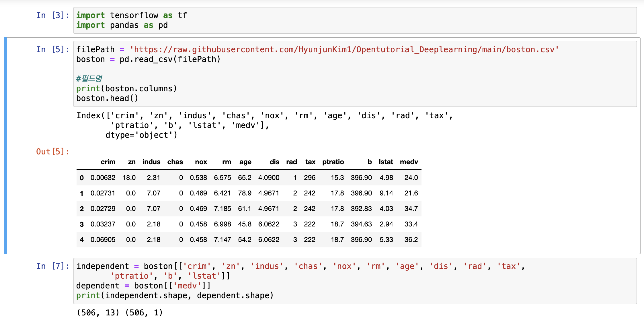The width and height of the screenshot is (644, 318).
Task: Click the 'ptratio' column header
Action: (333, 162)
